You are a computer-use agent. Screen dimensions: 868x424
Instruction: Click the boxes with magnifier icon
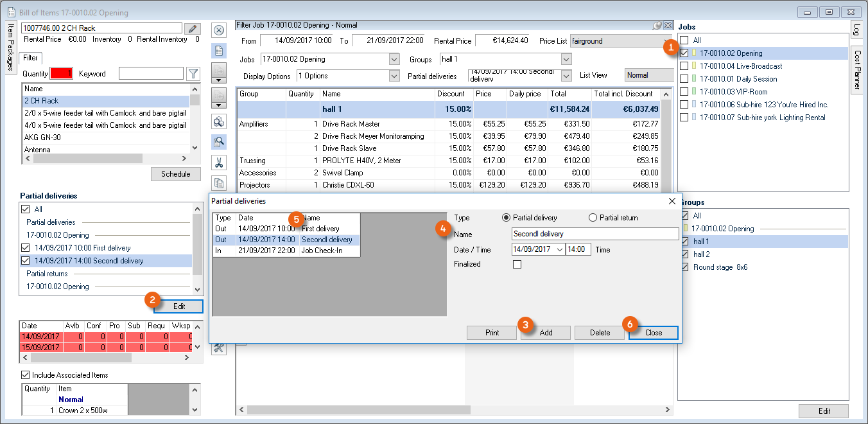pyautogui.click(x=218, y=121)
